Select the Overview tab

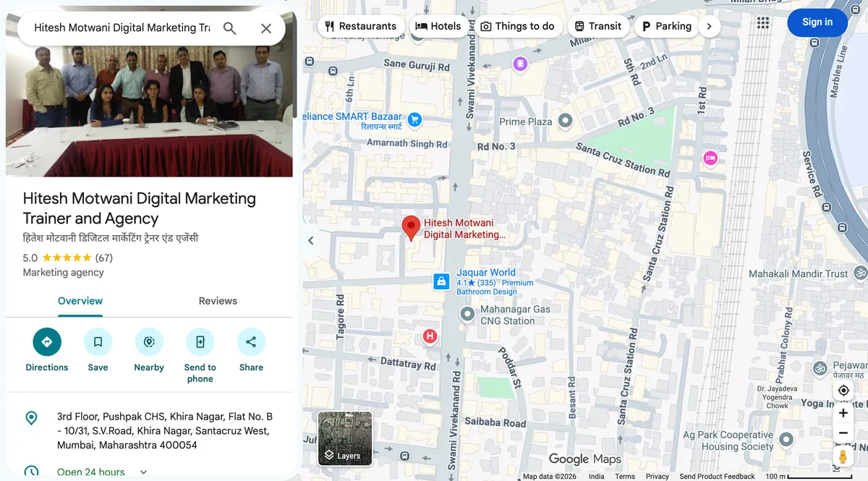[80, 301]
